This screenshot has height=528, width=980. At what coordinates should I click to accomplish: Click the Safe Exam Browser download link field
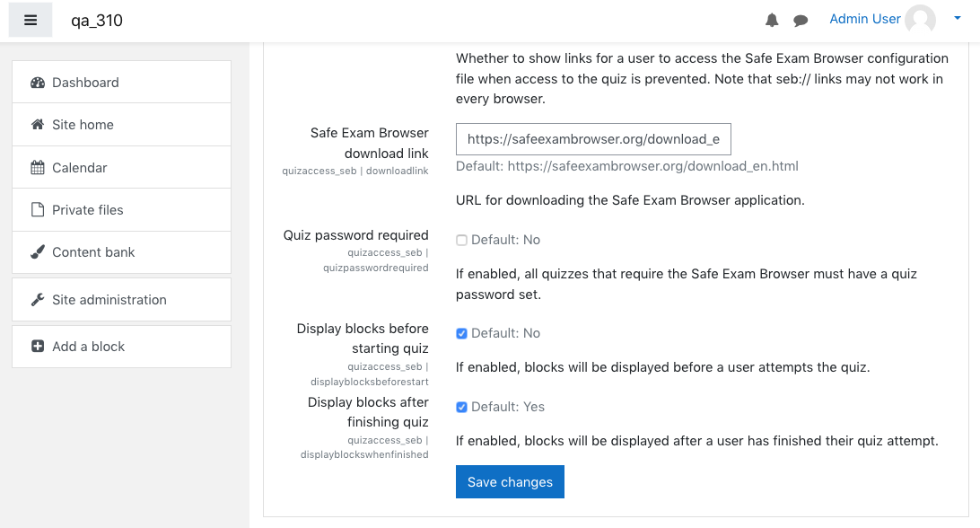pyautogui.click(x=593, y=139)
